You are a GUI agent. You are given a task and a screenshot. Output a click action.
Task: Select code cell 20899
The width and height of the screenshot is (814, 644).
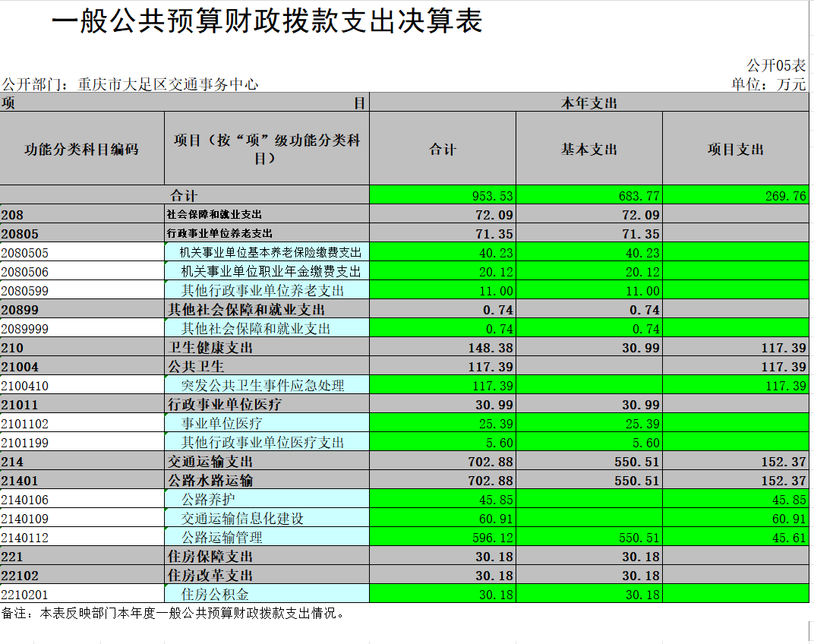click(x=82, y=310)
